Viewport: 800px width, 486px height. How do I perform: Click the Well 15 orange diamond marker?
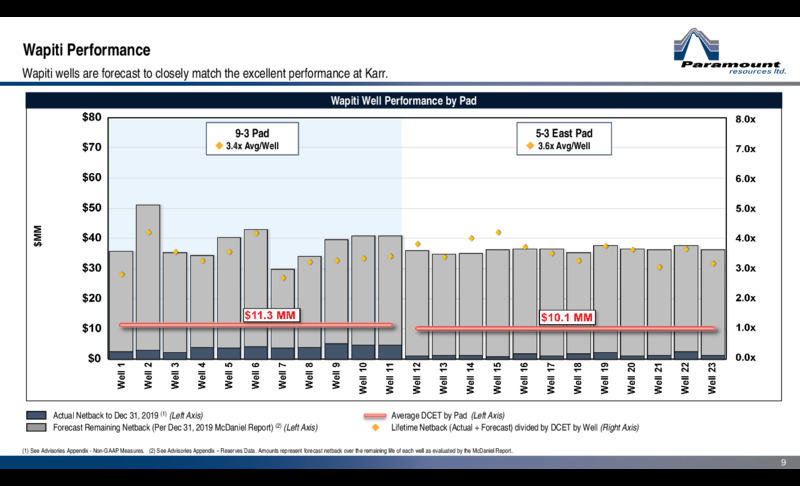(498, 233)
